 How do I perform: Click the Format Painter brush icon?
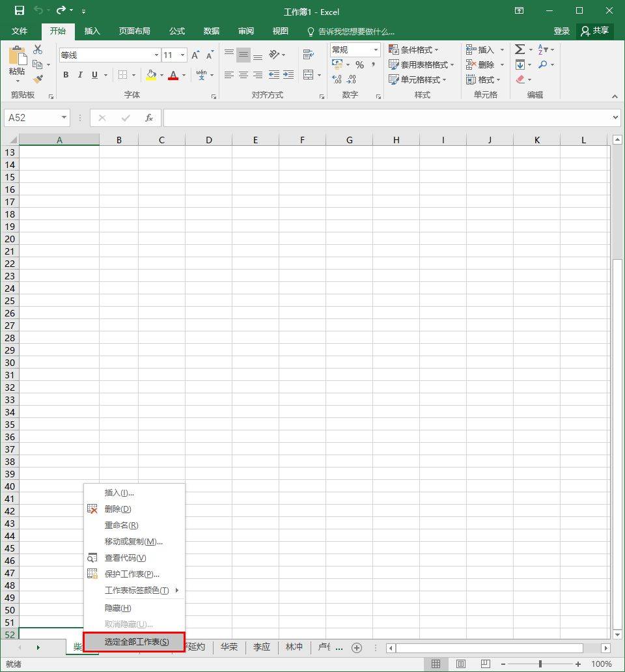coord(38,79)
